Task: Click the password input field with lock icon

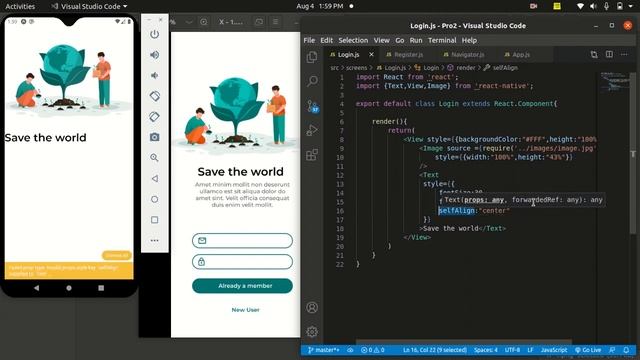Action: [x=242, y=262]
